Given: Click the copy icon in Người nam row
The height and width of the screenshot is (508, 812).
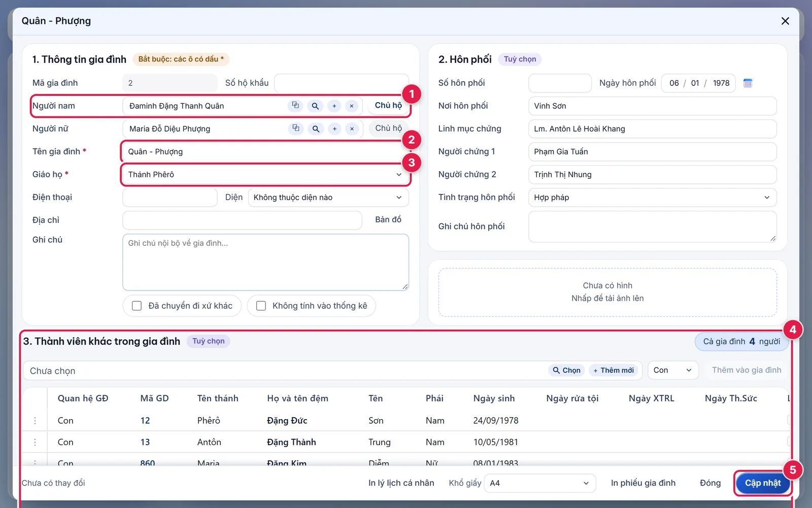Looking at the screenshot, I should [295, 106].
